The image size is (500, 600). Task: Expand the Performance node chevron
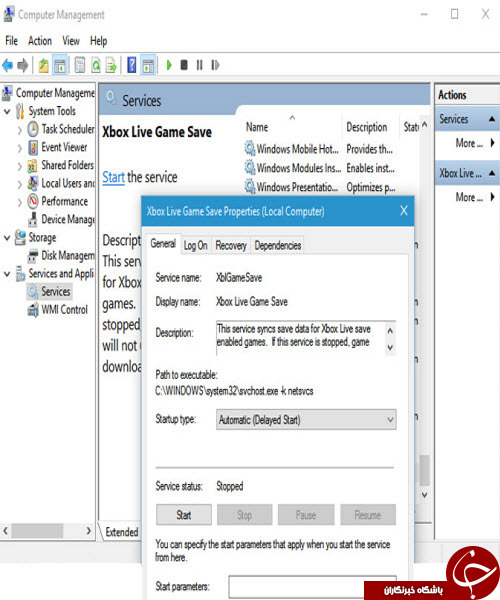(x=20, y=202)
